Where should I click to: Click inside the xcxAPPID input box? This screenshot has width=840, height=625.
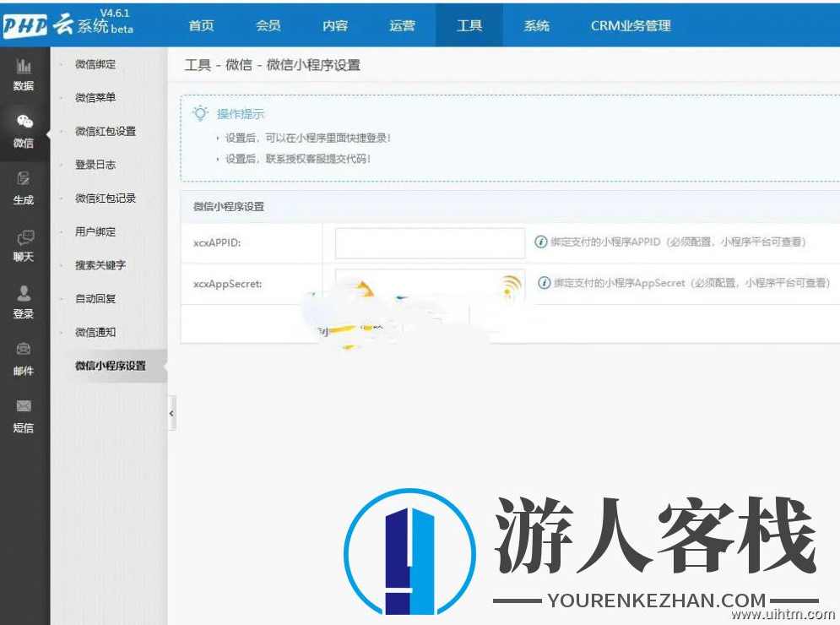point(431,242)
